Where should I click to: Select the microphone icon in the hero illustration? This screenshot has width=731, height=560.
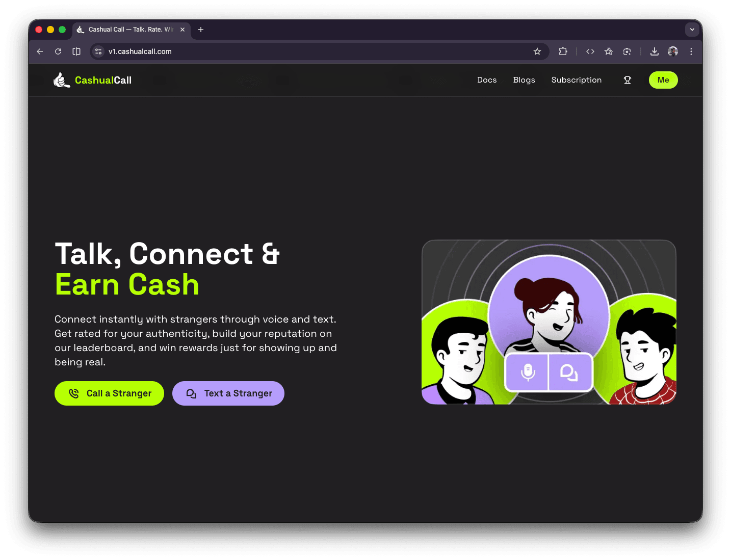(x=528, y=372)
